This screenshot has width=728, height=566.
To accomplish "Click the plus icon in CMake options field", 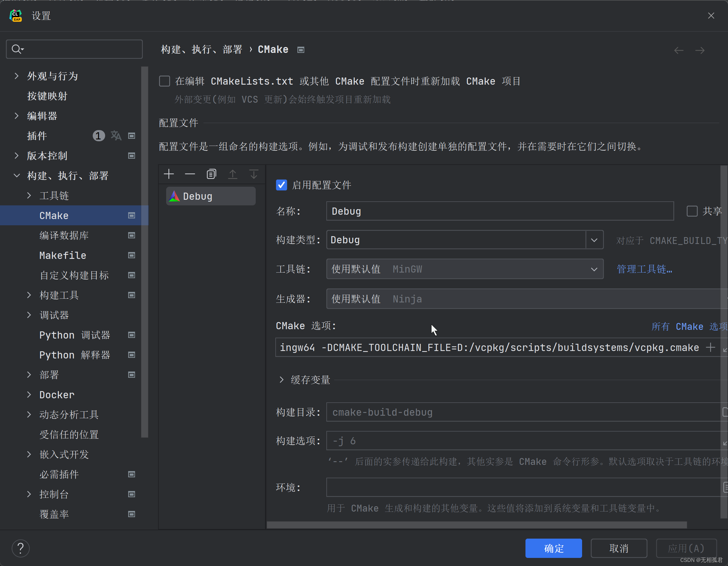I will tap(710, 347).
